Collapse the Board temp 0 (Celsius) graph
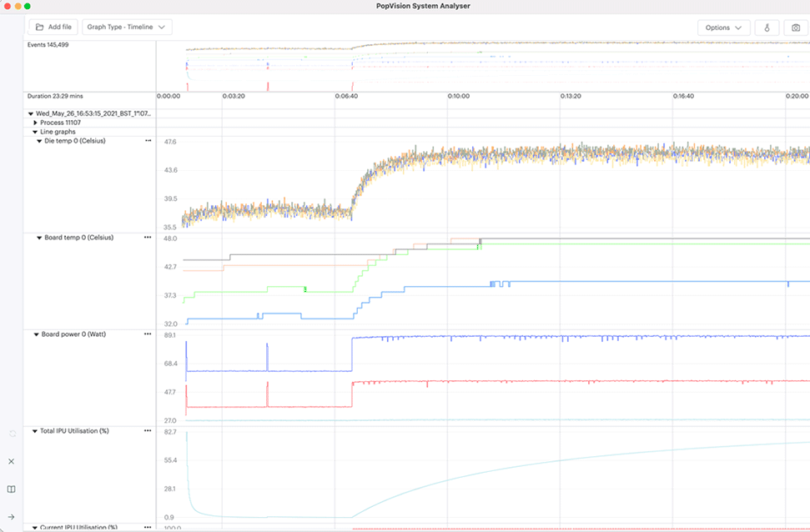Image resolution: width=810 pixels, height=532 pixels. tap(39, 238)
